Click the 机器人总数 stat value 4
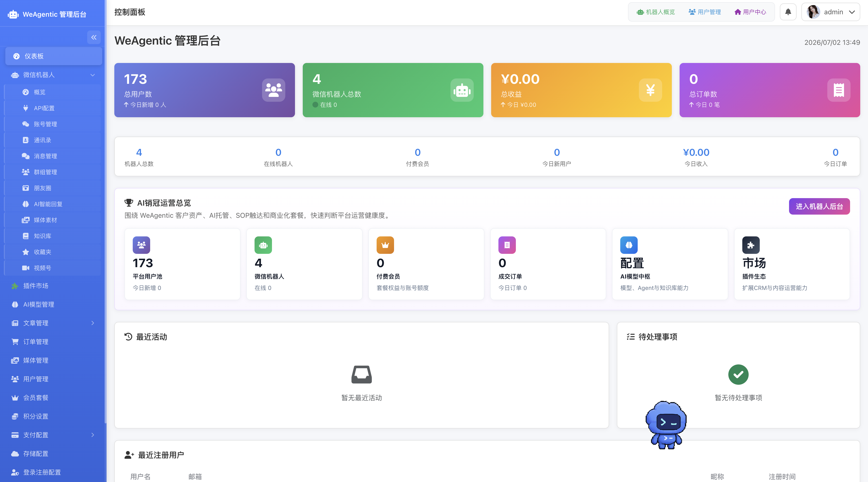The height and width of the screenshot is (482, 868). tap(139, 152)
